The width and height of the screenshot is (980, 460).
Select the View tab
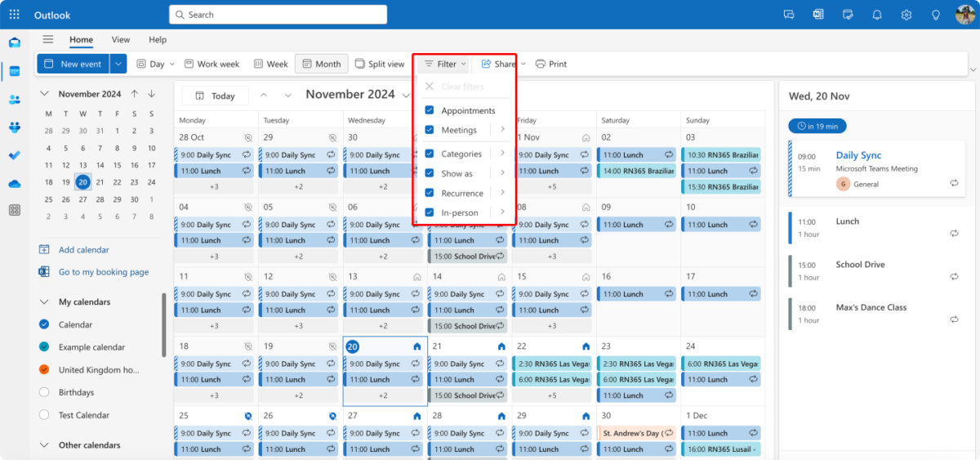point(121,39)
